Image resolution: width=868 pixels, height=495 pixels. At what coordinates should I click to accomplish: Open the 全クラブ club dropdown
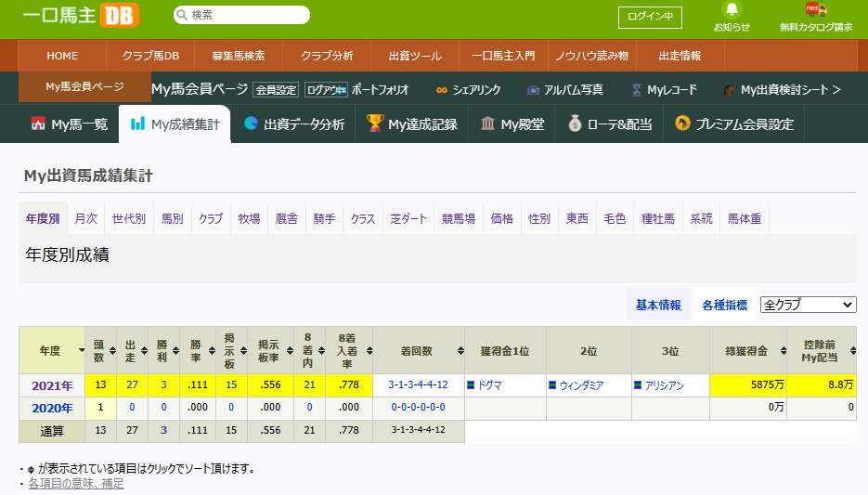coord(809,305)
